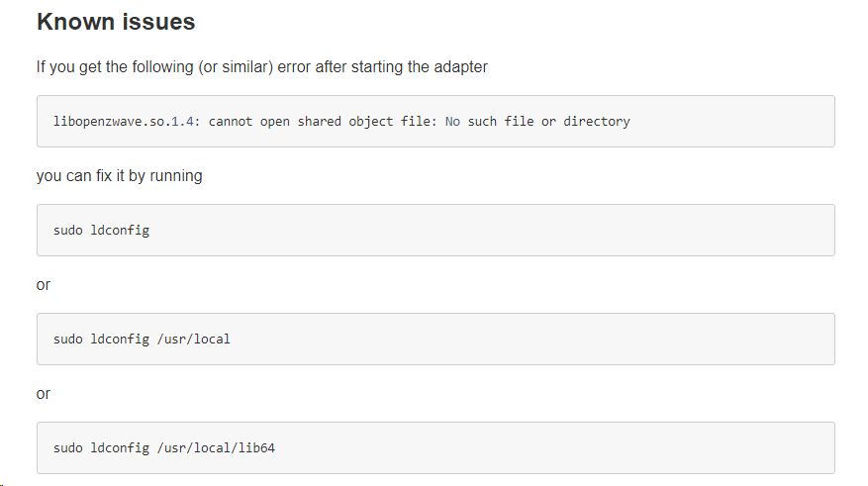
Task: Click the word 'issues' in the heading
Action: point(159,22)
